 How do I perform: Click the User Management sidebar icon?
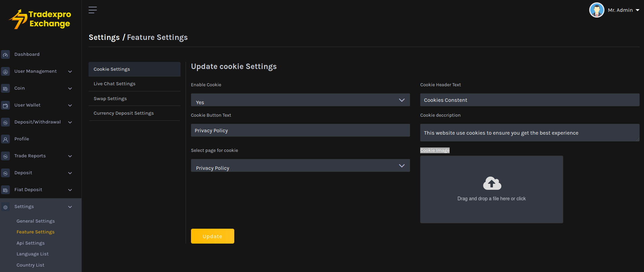tap(5, 72)
